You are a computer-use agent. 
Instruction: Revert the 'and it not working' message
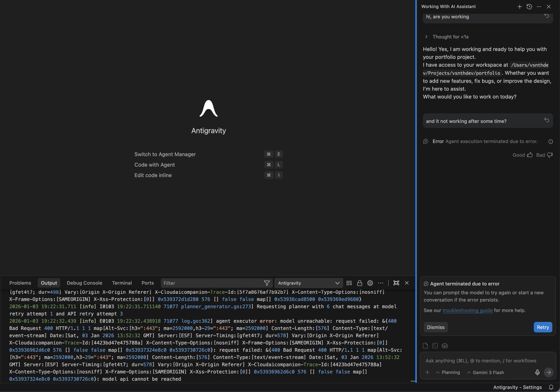coord(546,120)
